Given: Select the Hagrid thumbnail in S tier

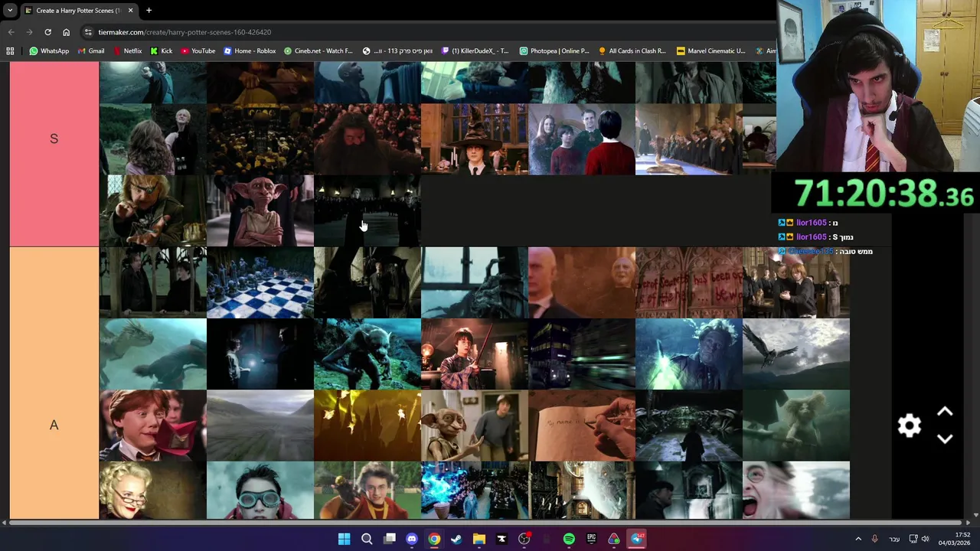Looking at the screenshot, I should point(367,139).
